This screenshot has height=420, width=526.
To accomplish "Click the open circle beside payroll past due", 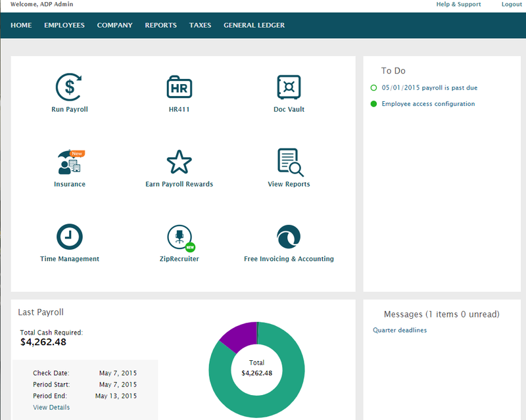I will pos(373,88).
